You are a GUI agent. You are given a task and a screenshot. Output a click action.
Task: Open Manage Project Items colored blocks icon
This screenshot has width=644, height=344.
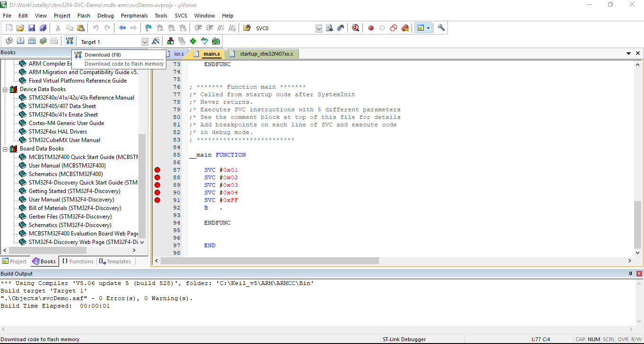[x=171, y=42]
